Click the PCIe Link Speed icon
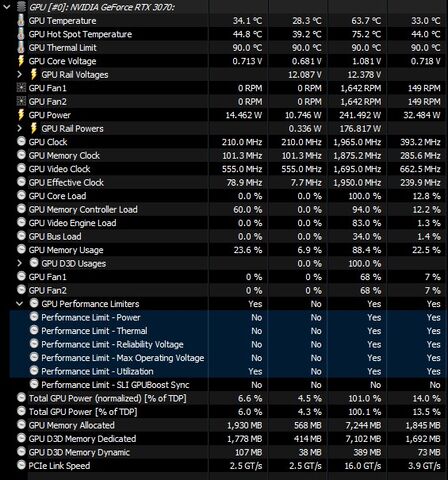The width and height of the screenshot is (448, 480). (x=21, y=465)
